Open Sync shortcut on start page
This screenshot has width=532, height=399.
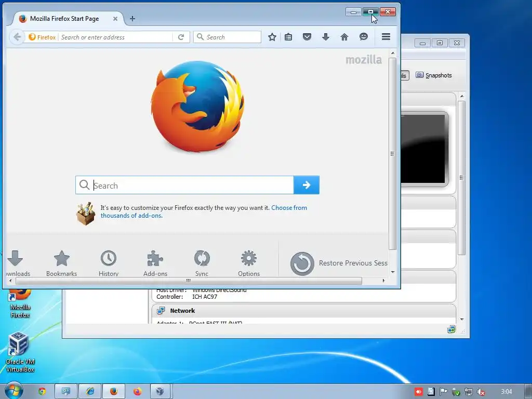click(202, 263)
